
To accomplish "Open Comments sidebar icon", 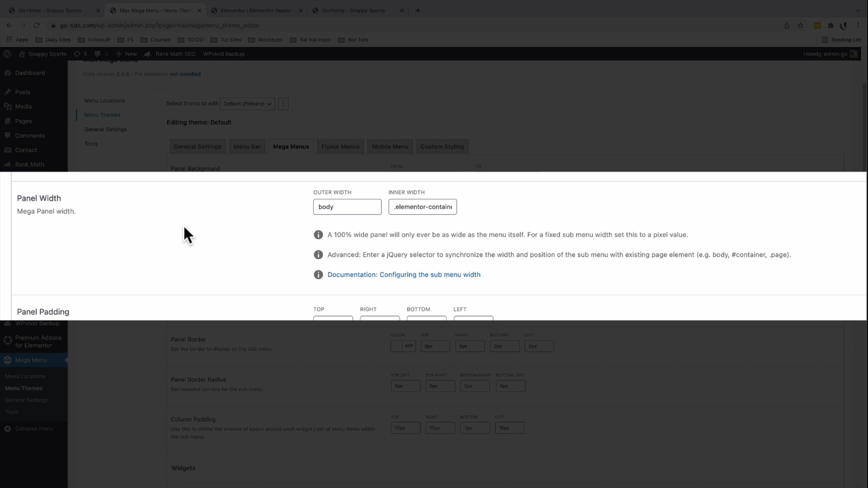I will point(8,135).
